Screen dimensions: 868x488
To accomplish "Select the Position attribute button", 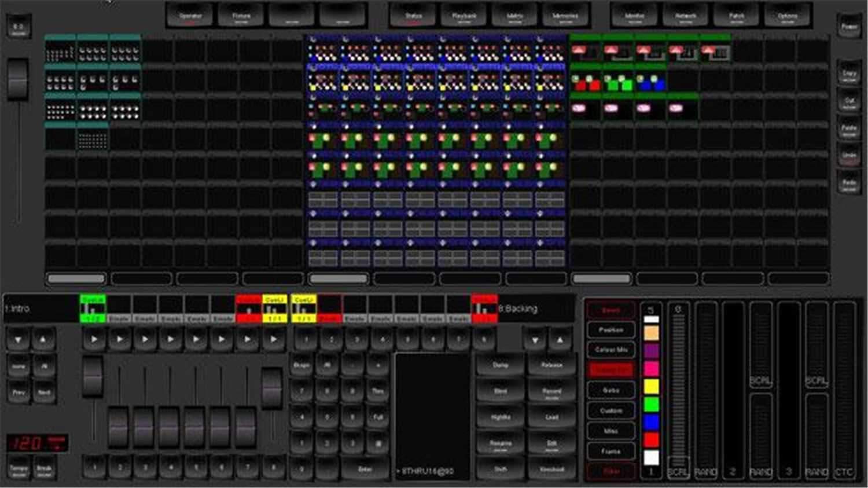I will 611,329.
